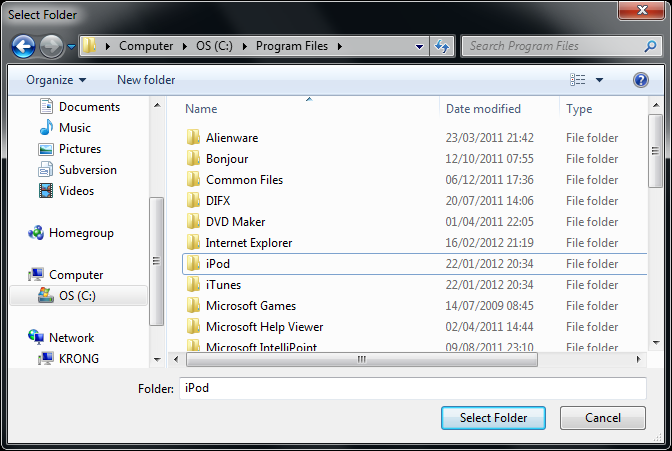Sort by the Date modified column header
The width and height of the screenshot is (672, 451).
point(483,109)
